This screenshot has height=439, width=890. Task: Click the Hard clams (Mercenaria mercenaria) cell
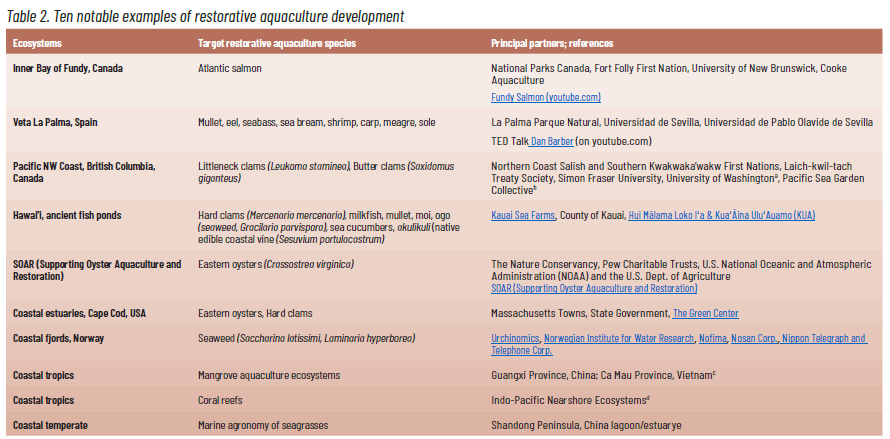click(x=329, y=228)
